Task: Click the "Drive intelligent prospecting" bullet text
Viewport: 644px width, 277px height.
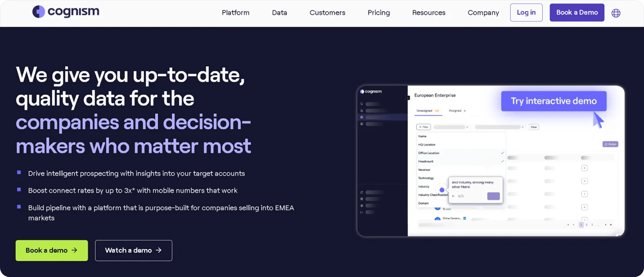Action: pyautogui.click(x=136, y=174)
